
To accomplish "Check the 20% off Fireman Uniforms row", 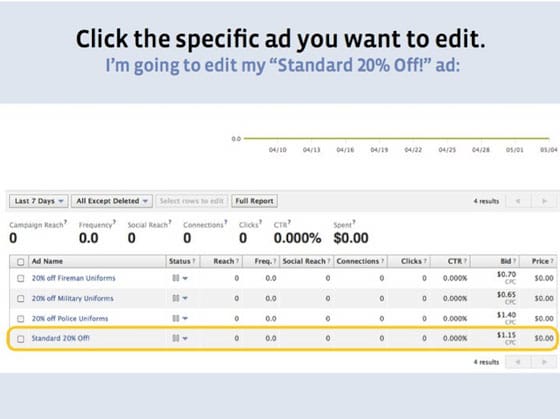I will 21,278.
